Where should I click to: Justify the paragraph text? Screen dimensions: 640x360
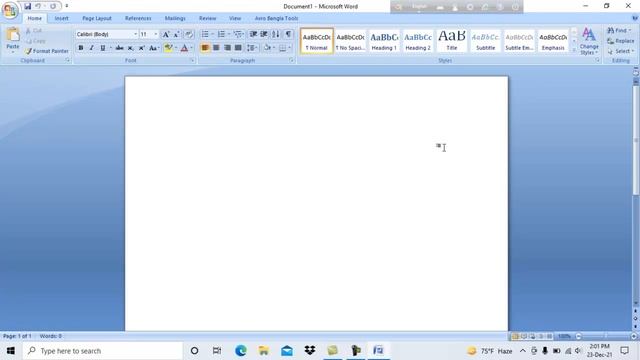[x=238, y=48]
